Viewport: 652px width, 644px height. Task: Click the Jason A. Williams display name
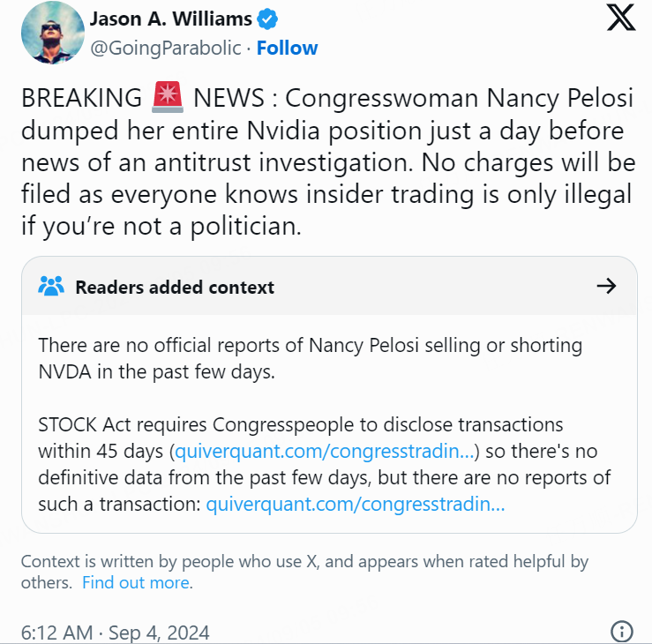[x=170, y=19]
